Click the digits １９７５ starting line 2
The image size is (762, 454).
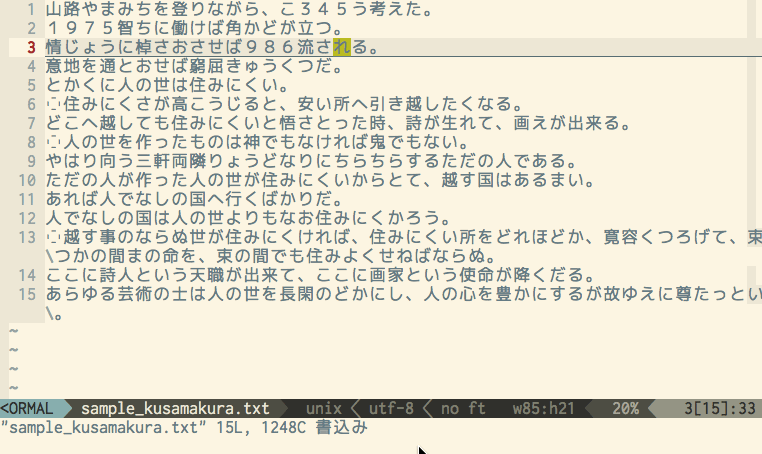pos(82,28)
